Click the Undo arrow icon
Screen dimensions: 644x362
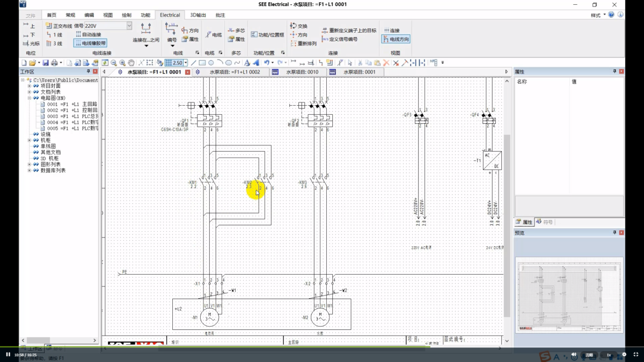267,63
